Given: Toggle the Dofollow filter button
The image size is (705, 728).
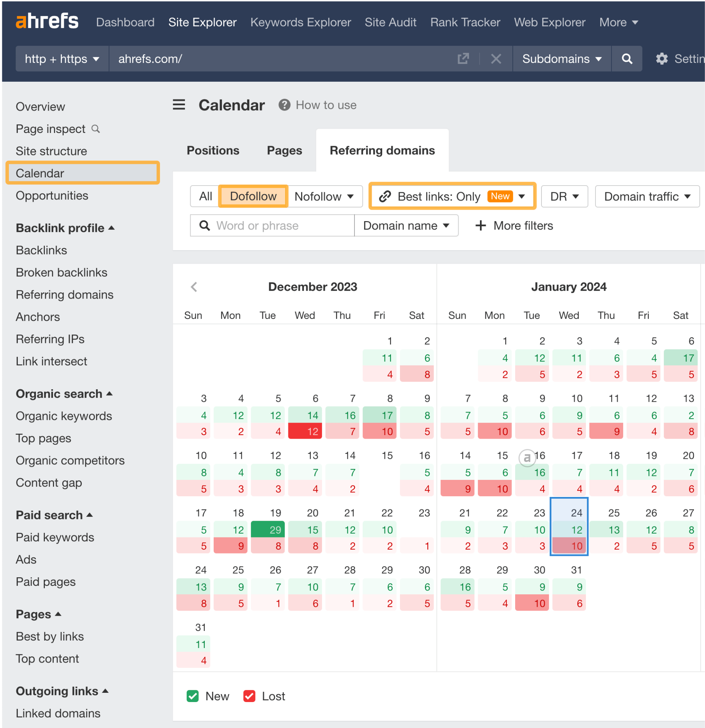Looking at the screenshot, I should point(252,195).
